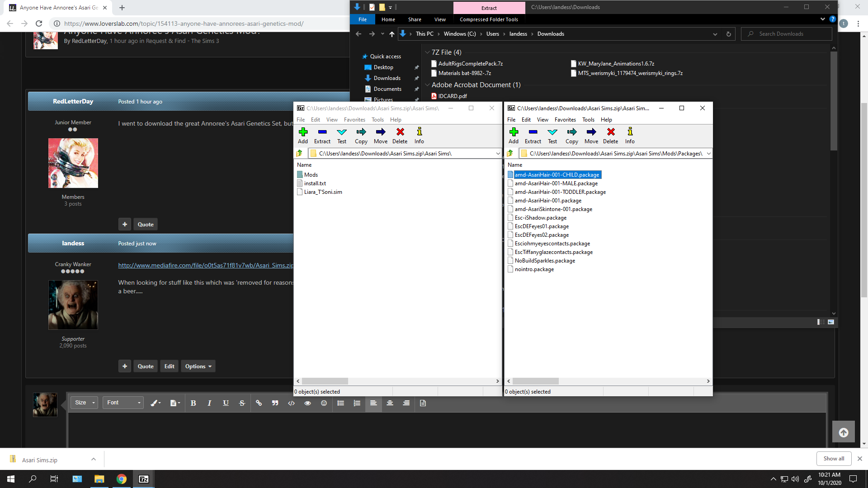Screen dimensions: 868x488
Task: Open the Tools menu in Mods\Packages 7-Zip window
Action: tap(588, 120)
